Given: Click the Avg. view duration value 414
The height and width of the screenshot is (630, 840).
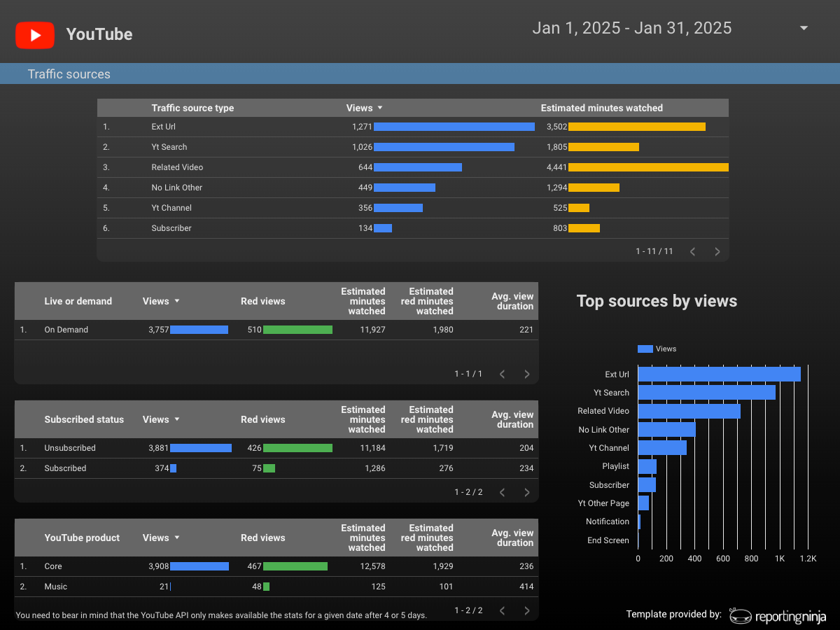Looking at the screenshot, I should coord(526,587).
